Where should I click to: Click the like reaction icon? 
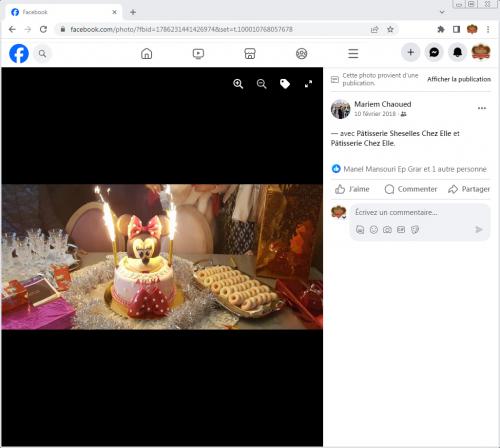(336, 169)
